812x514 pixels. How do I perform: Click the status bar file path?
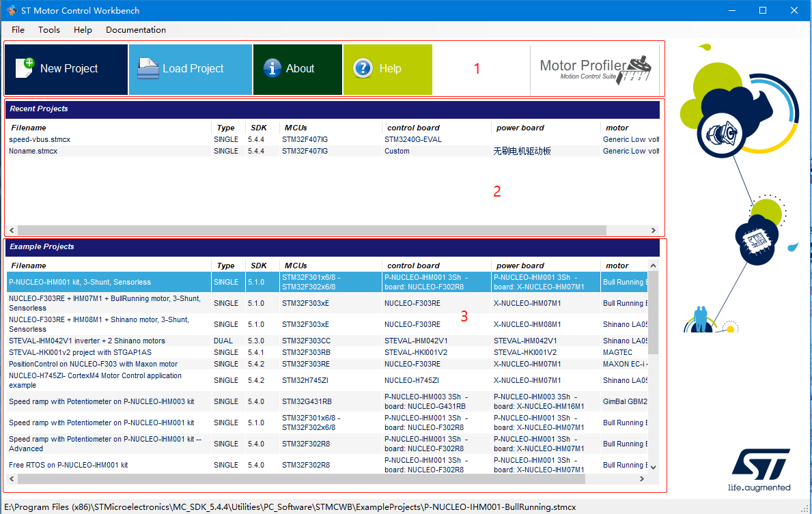coord(290,506)
